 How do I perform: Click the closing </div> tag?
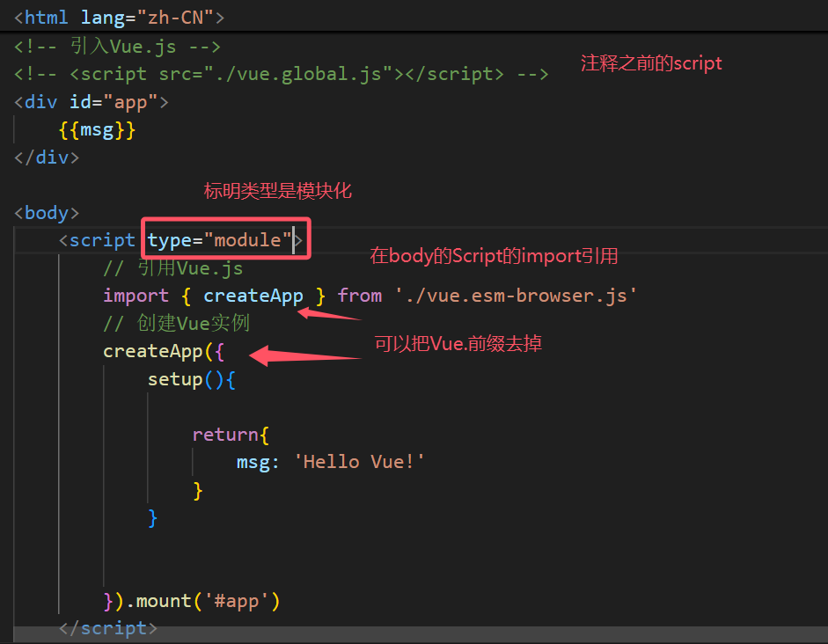click(x=47, y=157)
